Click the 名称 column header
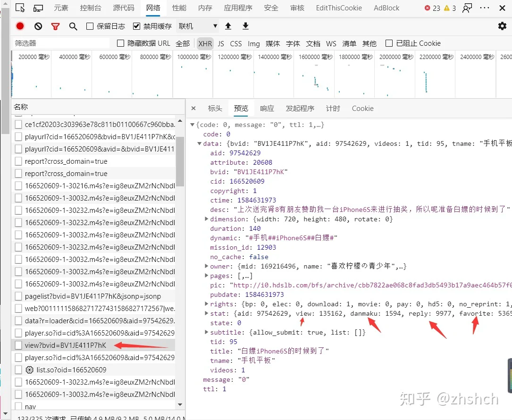Viewport: 512px width, 420px height. [98, 107]
